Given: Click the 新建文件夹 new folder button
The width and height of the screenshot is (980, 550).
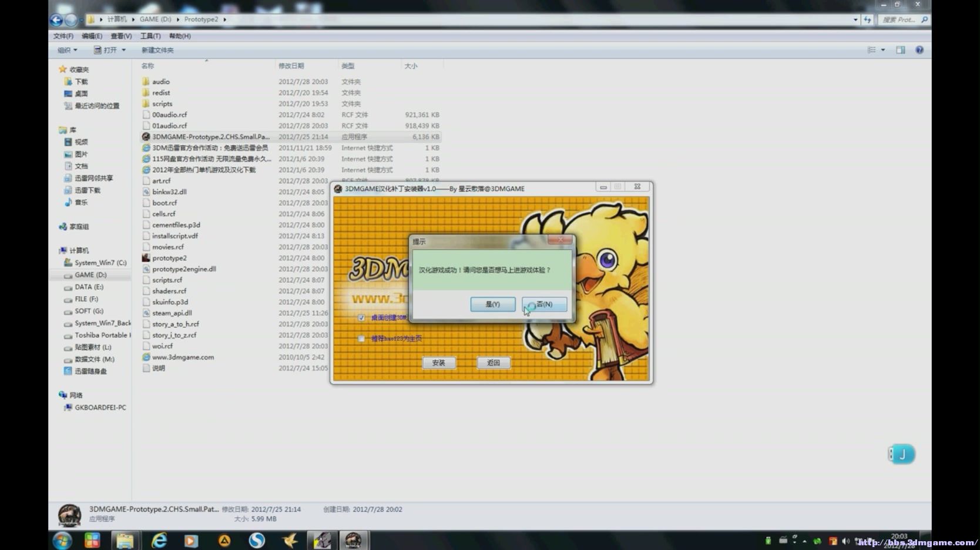Looking at the screenshot, I should pyautogui.click(x=157, y=50).
